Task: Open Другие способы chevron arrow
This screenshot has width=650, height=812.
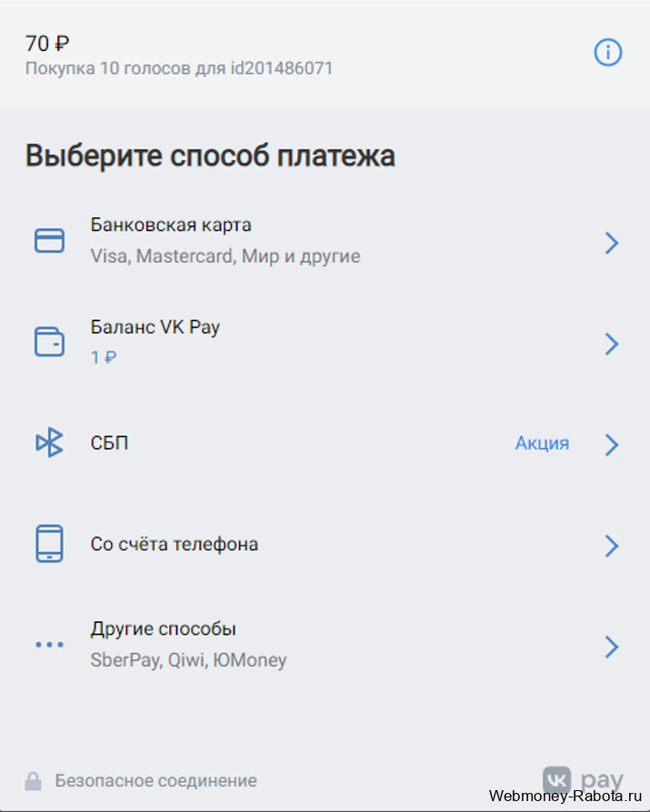Action: [612, 647]
